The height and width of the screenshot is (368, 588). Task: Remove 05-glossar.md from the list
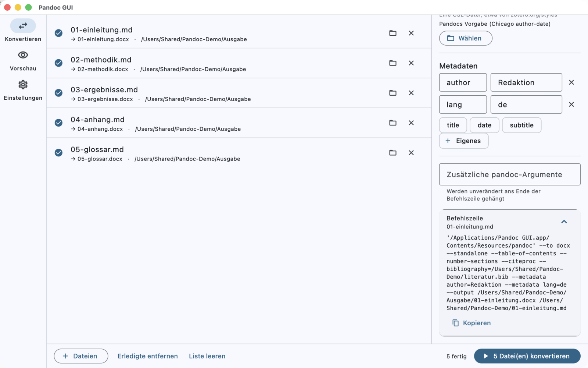click(411, 152)
